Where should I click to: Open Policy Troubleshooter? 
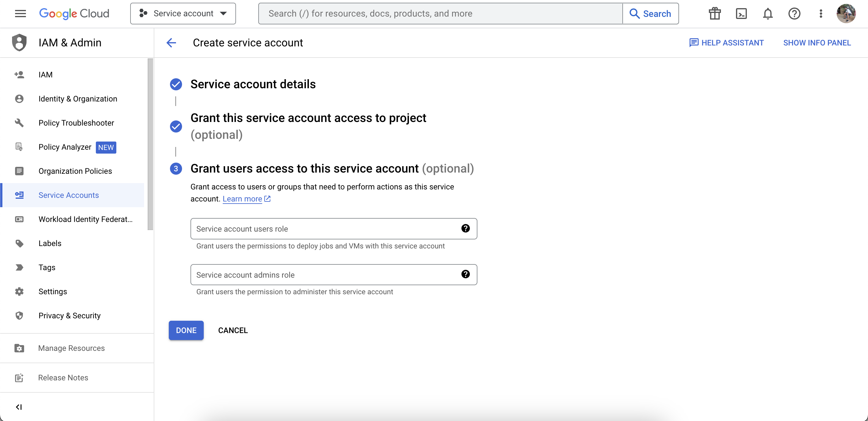72,123
